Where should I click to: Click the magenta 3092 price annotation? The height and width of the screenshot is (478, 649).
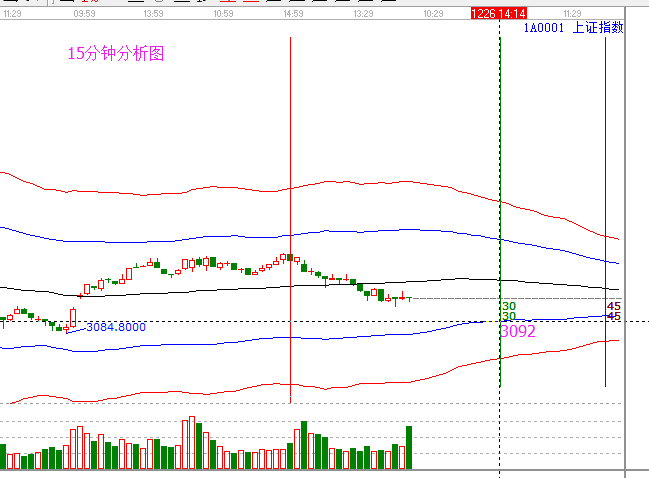[518, 331]
